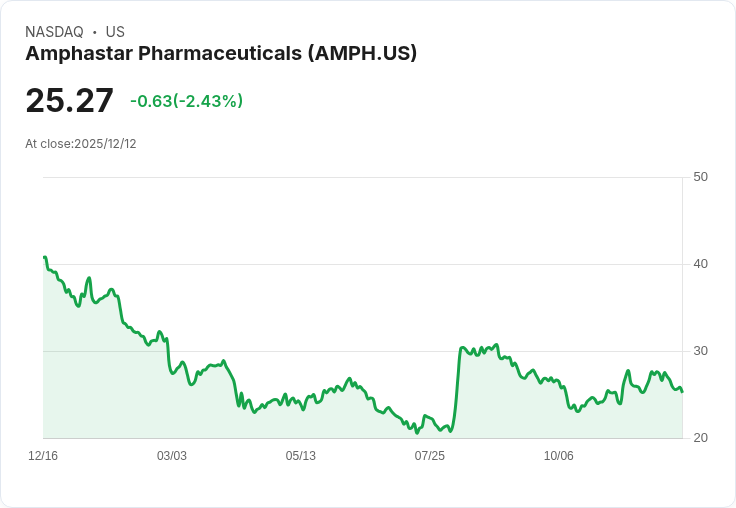Screen dimensions: 736x508
Task: Click the At close:2025/12/12 text
Action: 81,144
